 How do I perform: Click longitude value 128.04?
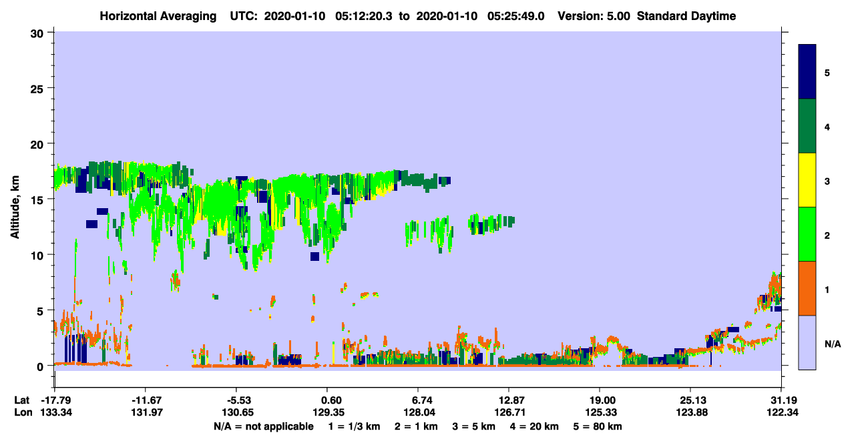coord(418,412)
